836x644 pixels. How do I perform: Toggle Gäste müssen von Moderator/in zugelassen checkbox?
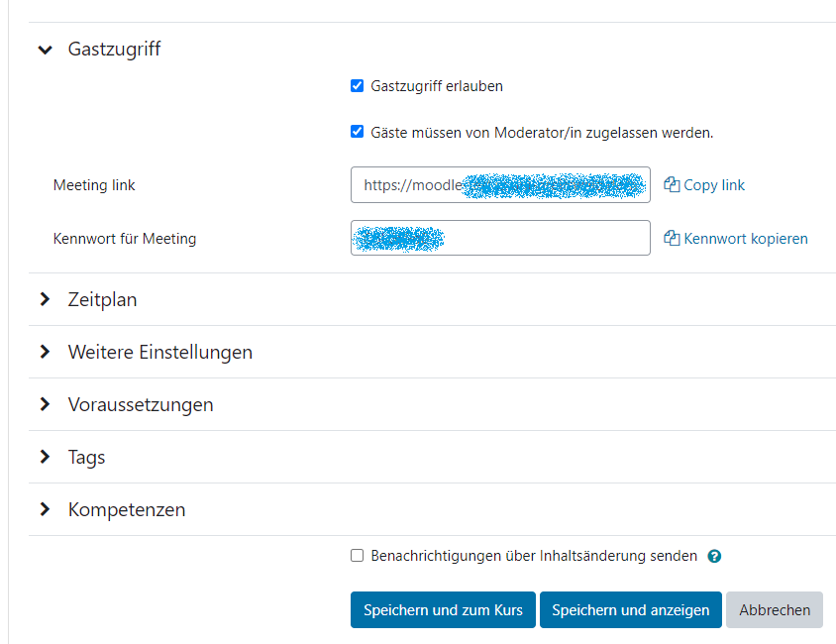point(358,132)
